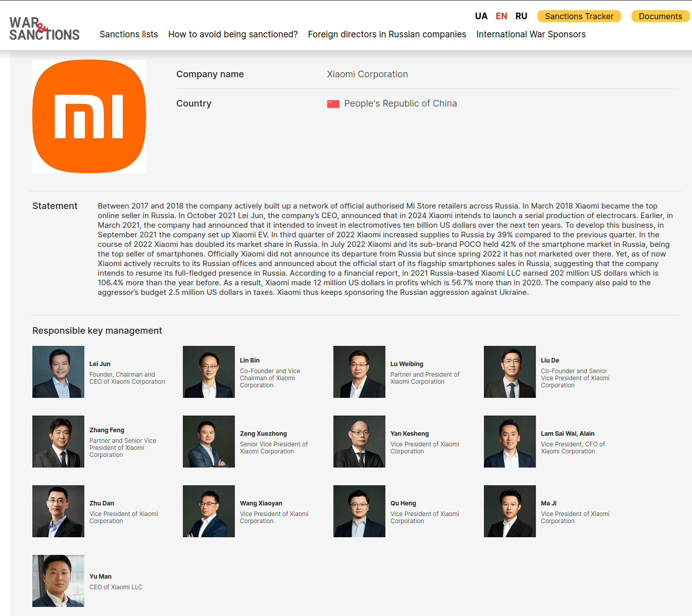View Lei Jun's portrait photo
This screenshot has width=692, height=616.
click(x=58, y=372)
